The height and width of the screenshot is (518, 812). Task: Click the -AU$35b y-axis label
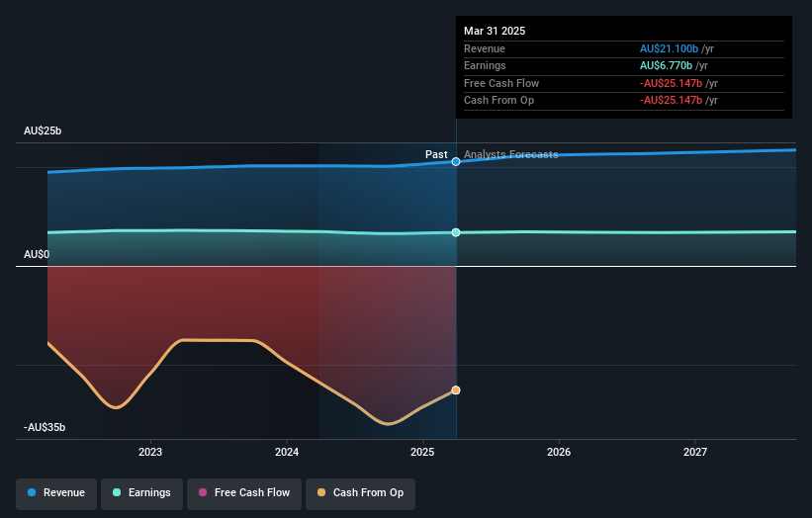(x=45, y=427)
